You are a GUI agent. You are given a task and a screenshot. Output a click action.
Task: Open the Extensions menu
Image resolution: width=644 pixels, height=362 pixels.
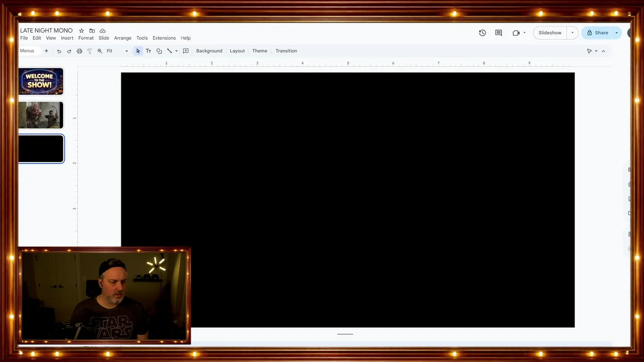coord(164,38)
